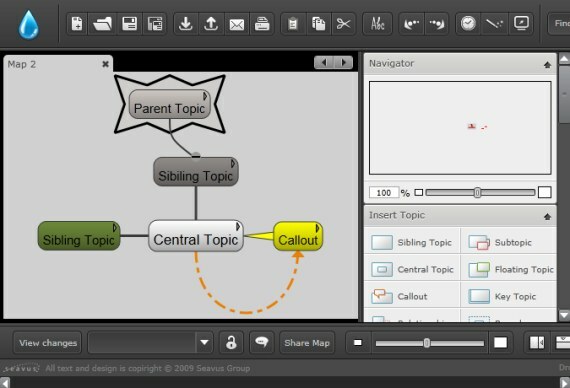Click the View changes button
The height and width of the screenshot is (388, 570).
[48, 343]
